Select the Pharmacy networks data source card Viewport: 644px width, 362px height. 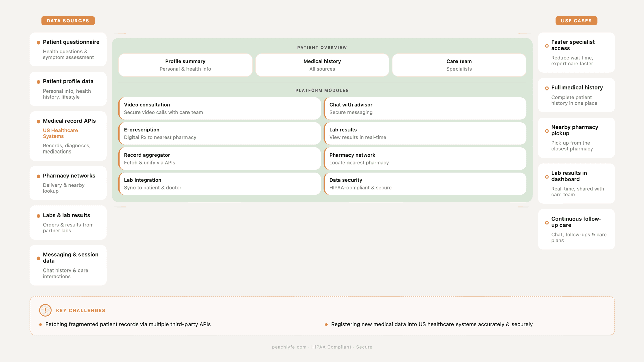click(x=68, y=183)
